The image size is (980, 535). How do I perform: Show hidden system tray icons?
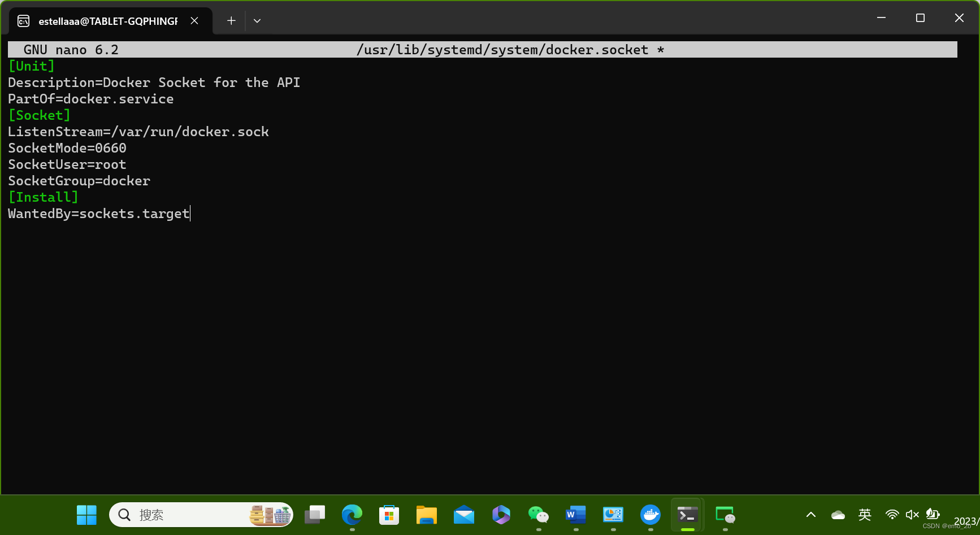[x=811, y=515]
